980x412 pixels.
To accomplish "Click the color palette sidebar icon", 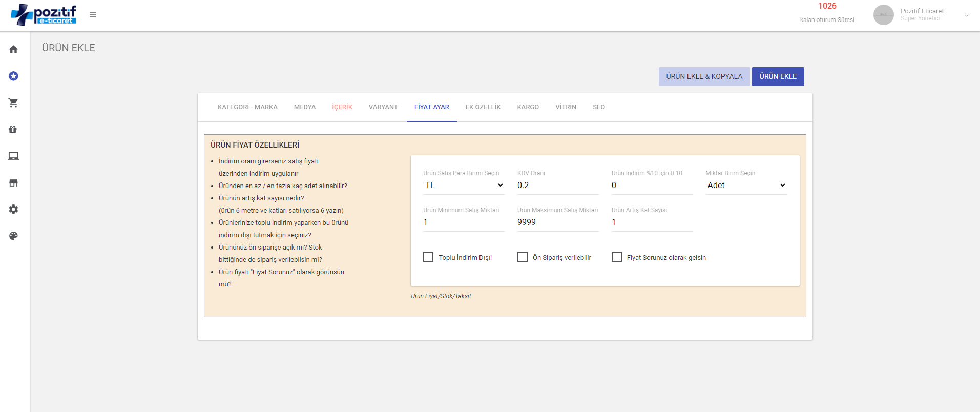I will pyautogui.click(x=13, y=236).
